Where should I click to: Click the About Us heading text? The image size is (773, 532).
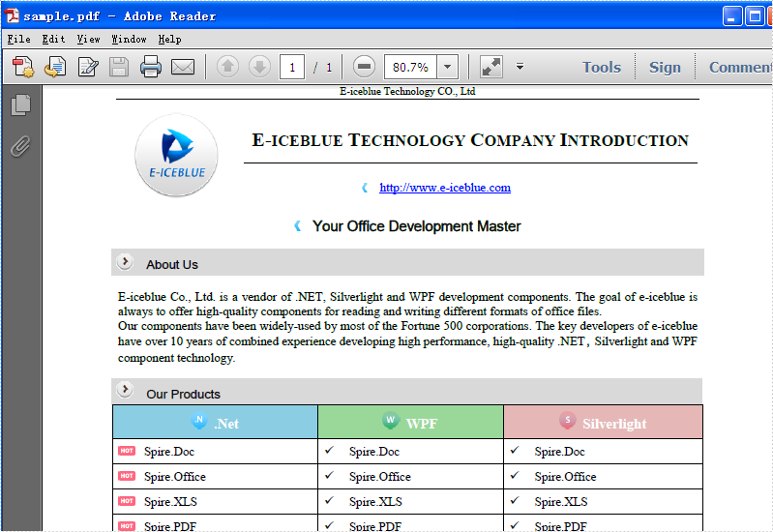coord(171,265)
